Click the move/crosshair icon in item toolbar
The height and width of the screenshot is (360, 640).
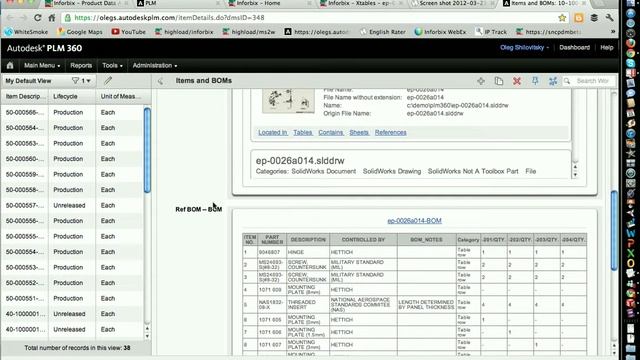(x=481, y=81)
